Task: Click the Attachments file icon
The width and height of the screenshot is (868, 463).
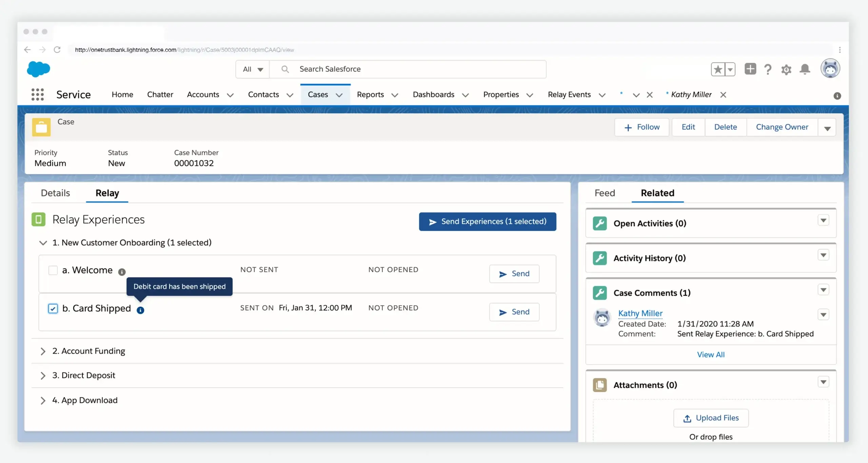Action: pyautogui.click(x=600, y=385)
